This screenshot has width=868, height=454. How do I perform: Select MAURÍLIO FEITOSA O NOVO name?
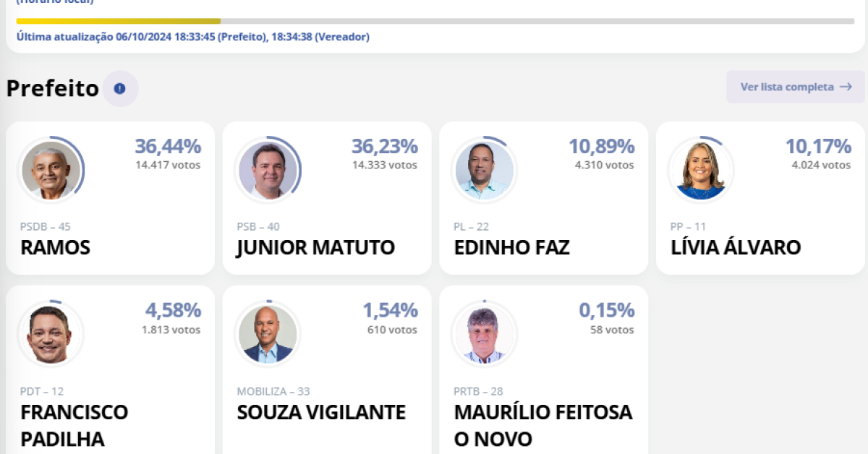(542, 425)
